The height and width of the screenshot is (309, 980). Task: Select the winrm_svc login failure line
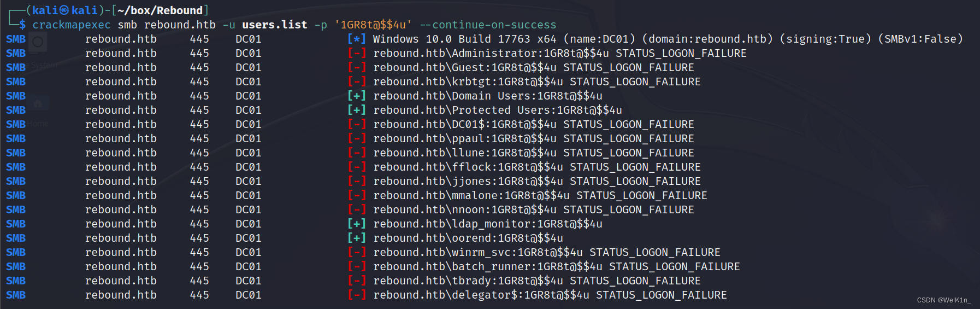click(x=363, y=252)
